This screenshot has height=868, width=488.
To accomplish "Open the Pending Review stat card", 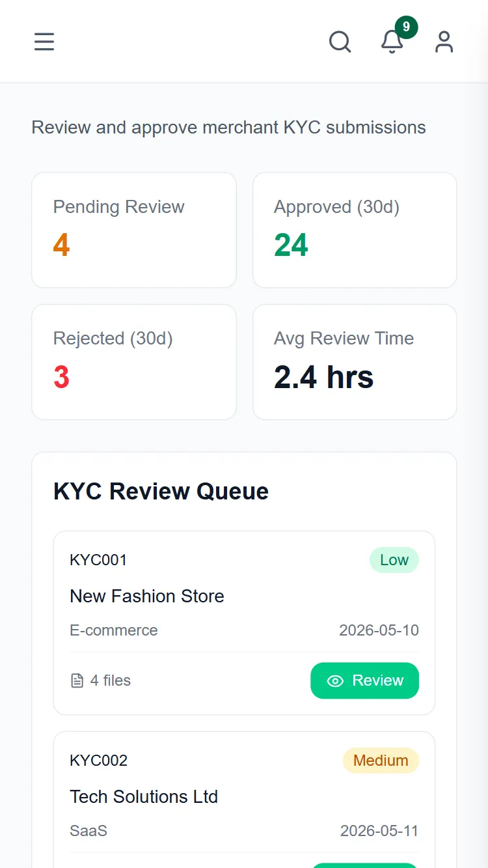I will tap(134, 230).
